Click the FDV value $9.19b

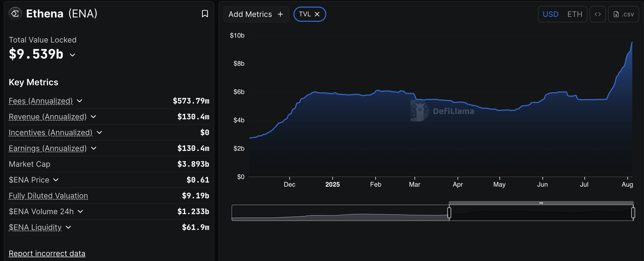coord(195,196)
